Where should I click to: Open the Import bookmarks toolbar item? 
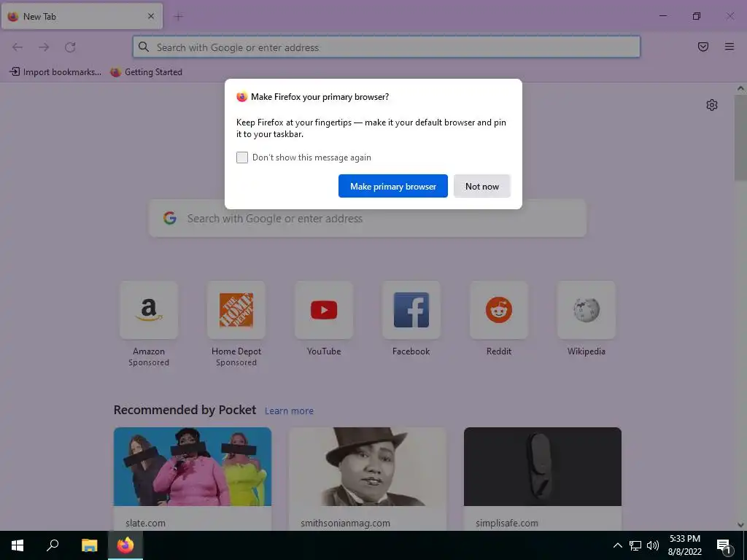(x=55, y=72)
